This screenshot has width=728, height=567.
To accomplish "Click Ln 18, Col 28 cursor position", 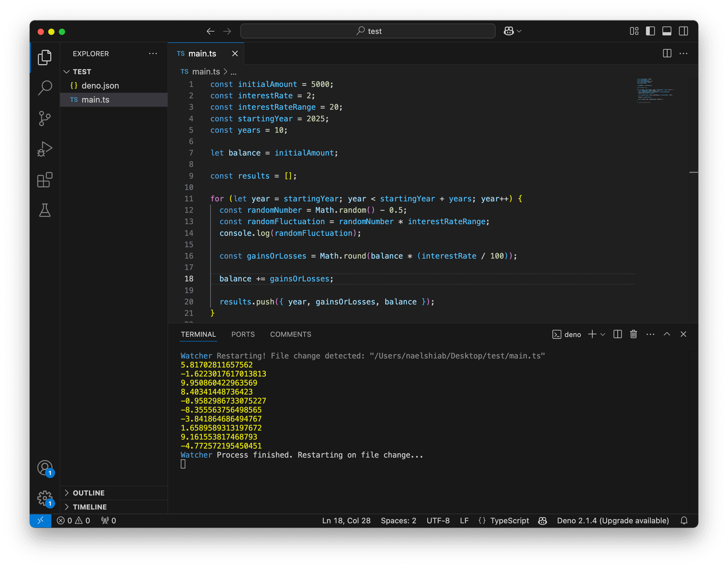I will [346, 521].
